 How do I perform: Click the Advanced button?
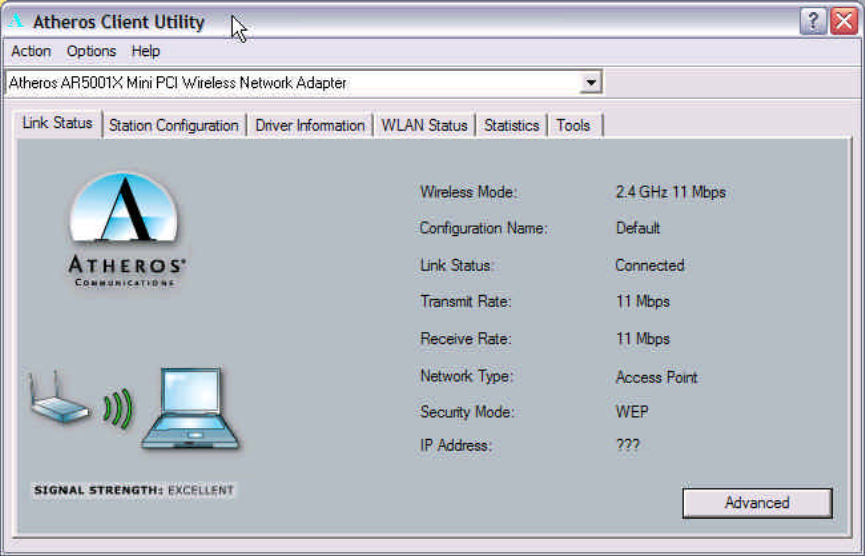pos(757,503)
